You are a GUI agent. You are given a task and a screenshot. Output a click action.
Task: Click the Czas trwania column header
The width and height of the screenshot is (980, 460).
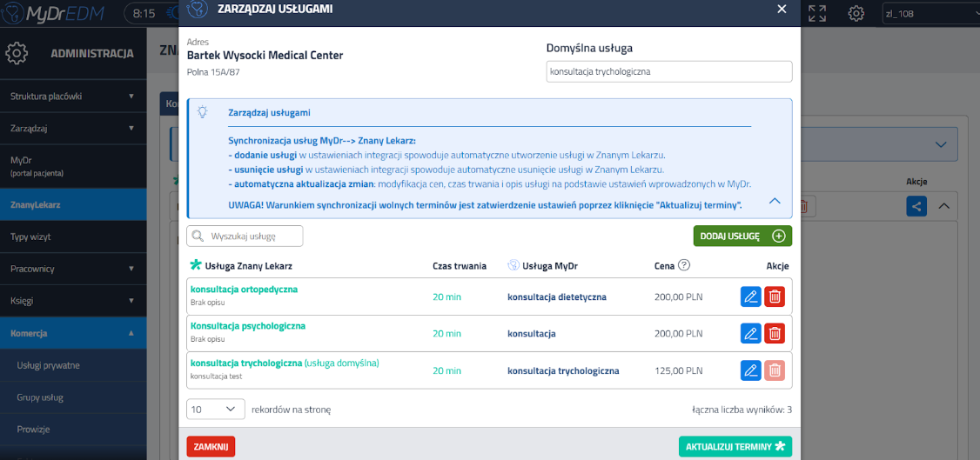point(460,266)
